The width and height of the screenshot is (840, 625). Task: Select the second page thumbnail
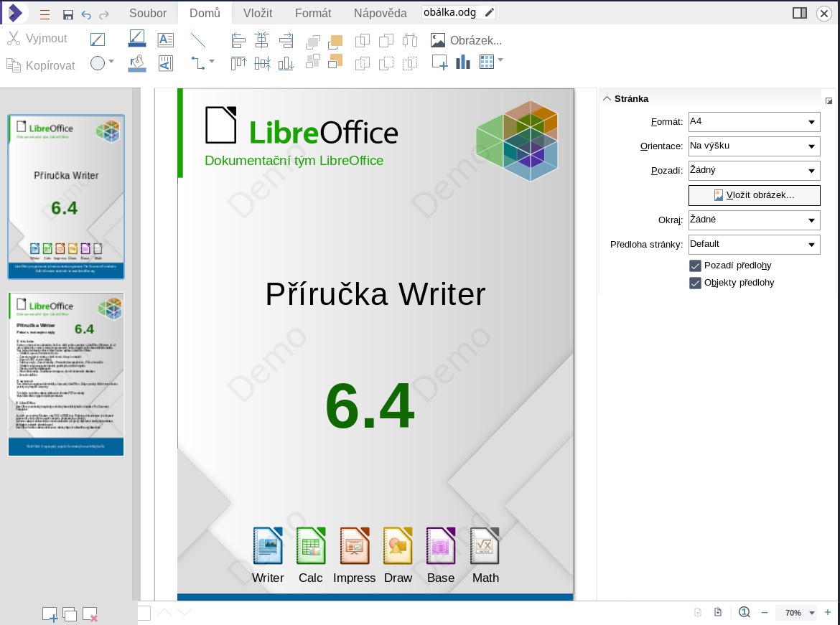(66, 374)
